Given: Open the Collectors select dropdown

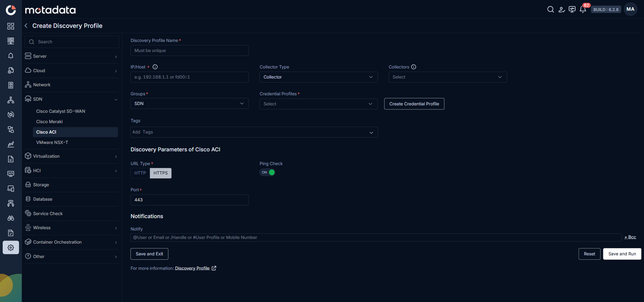Looking at the screenshot, I should coord(448,77).
